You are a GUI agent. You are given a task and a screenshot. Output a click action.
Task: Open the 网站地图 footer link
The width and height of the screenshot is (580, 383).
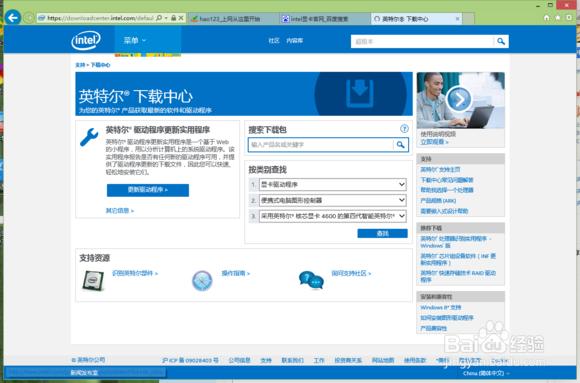383,360
